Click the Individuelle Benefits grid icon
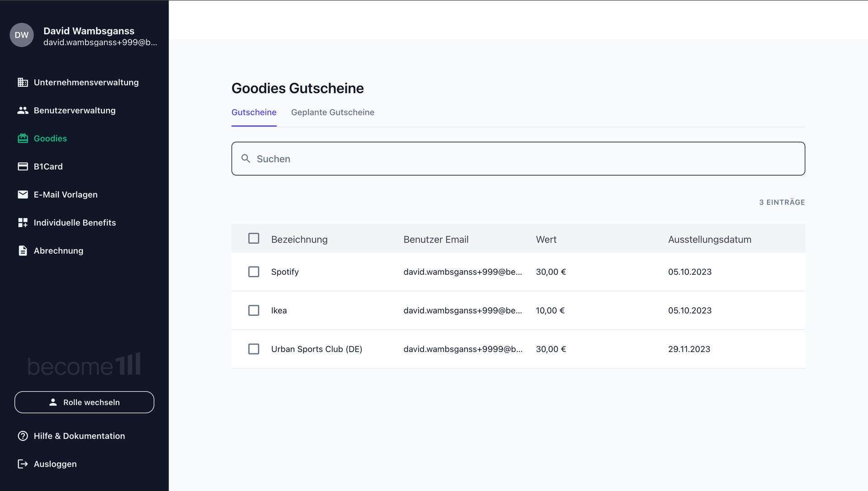This screenshot has width=868, height=491. [x=23, y=223]
